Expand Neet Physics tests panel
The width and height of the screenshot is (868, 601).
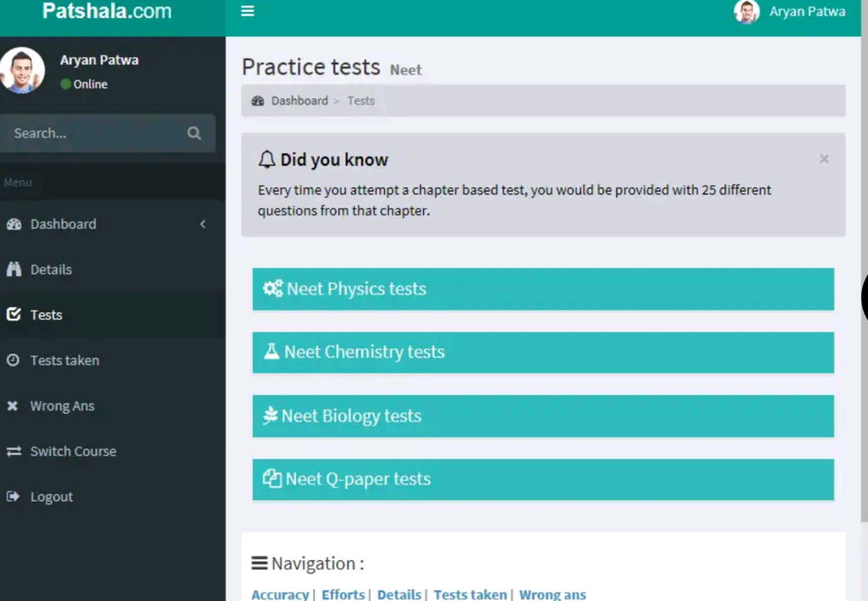pyautogui.click(x=543, y=289)
